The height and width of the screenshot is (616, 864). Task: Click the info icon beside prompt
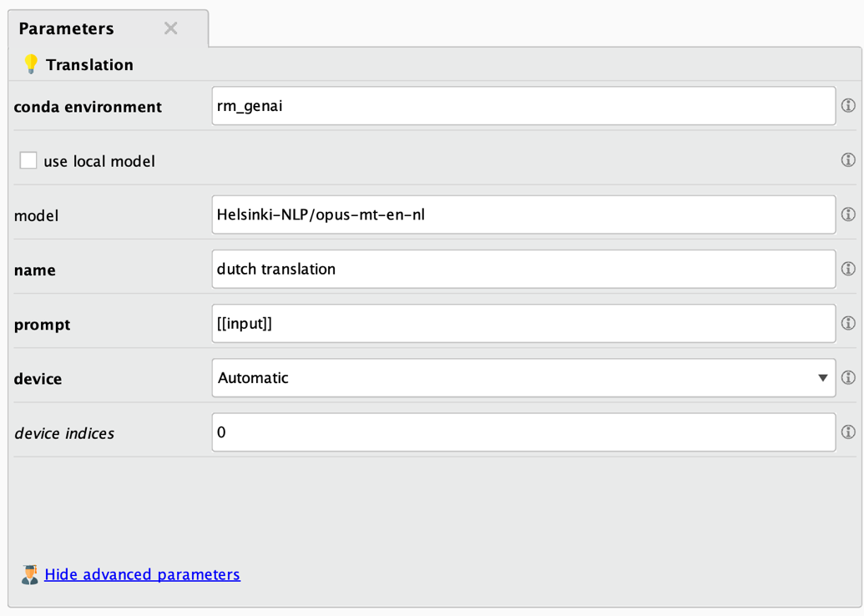(x=848, y=323)
